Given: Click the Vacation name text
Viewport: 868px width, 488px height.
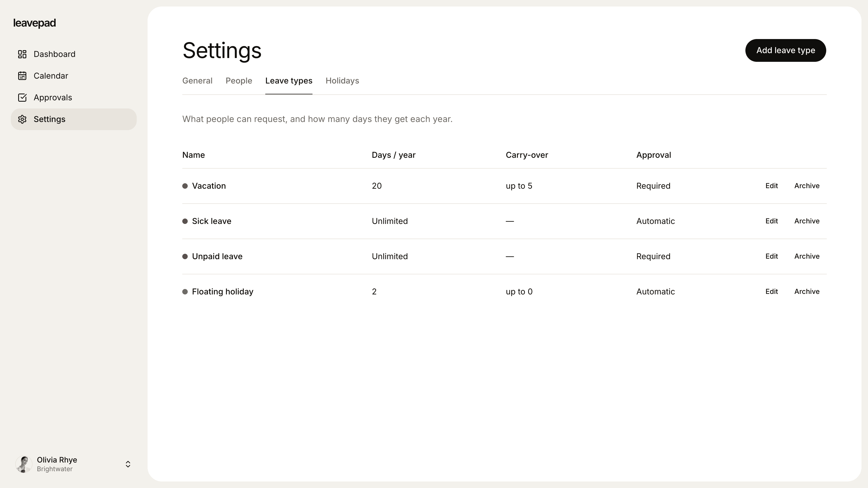Looking at the screenshot, I should click(x=209, y=186).
